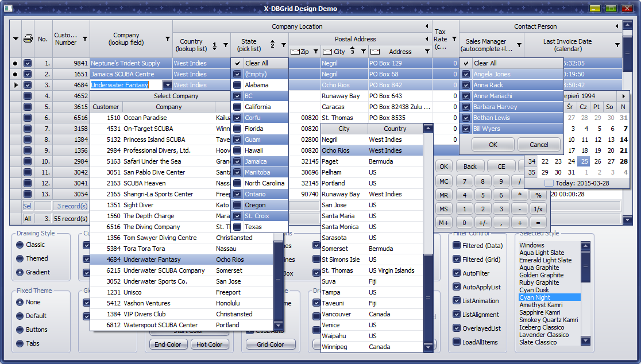Click the Sales Manager column filter funnel

pyautogui.click(x=519, y=45)
